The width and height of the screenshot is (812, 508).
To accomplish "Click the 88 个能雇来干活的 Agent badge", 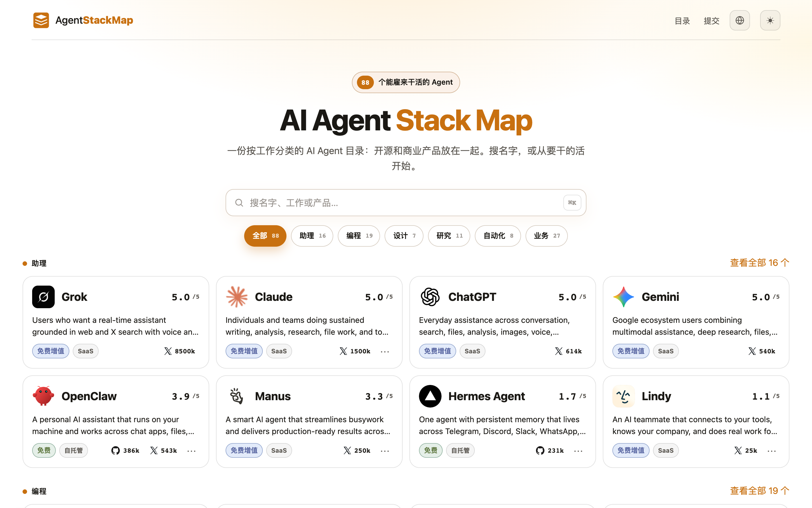I will pyautogui.click(x=406, y=82).
